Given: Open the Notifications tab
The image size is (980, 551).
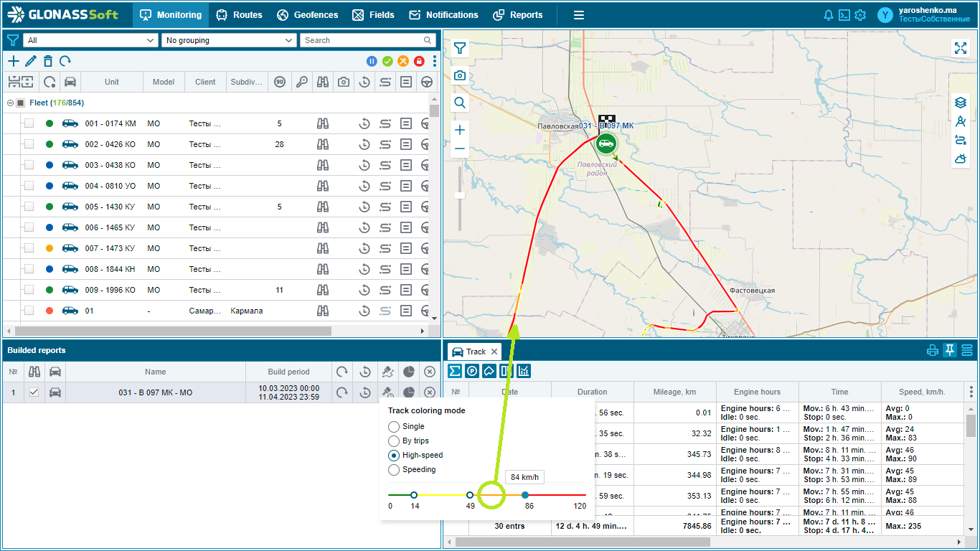Looking at the screenshot, I should click(443, 15).
